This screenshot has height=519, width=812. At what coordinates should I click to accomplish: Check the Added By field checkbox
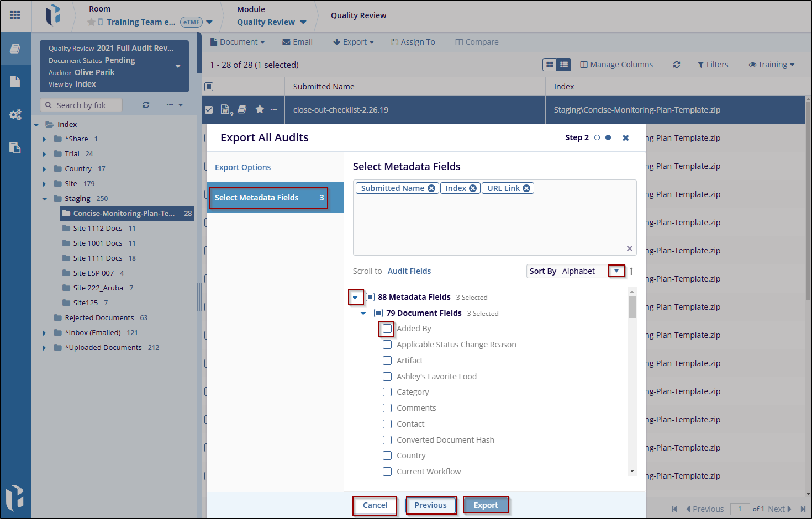tap(387, 329)
